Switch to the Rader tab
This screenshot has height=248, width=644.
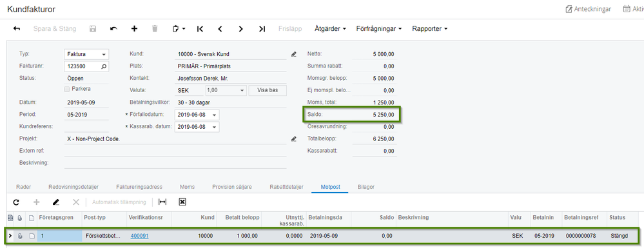tap(23, 187)
